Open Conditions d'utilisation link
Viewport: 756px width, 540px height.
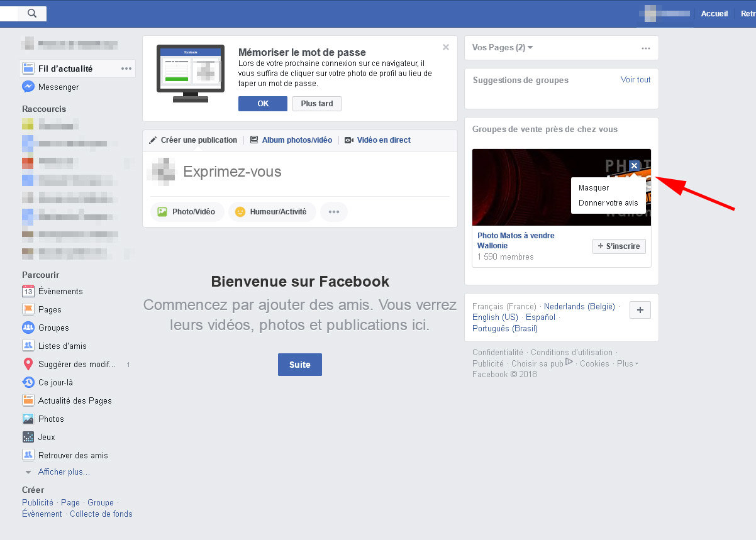pos(572,353)
